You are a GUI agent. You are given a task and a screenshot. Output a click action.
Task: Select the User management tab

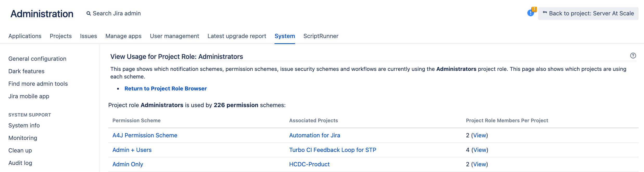174,36
